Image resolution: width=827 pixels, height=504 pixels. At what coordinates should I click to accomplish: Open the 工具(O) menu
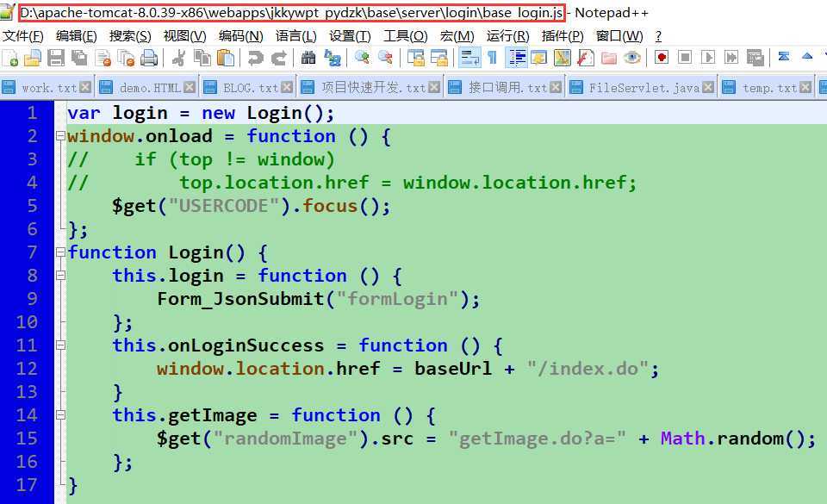(405, 36)
